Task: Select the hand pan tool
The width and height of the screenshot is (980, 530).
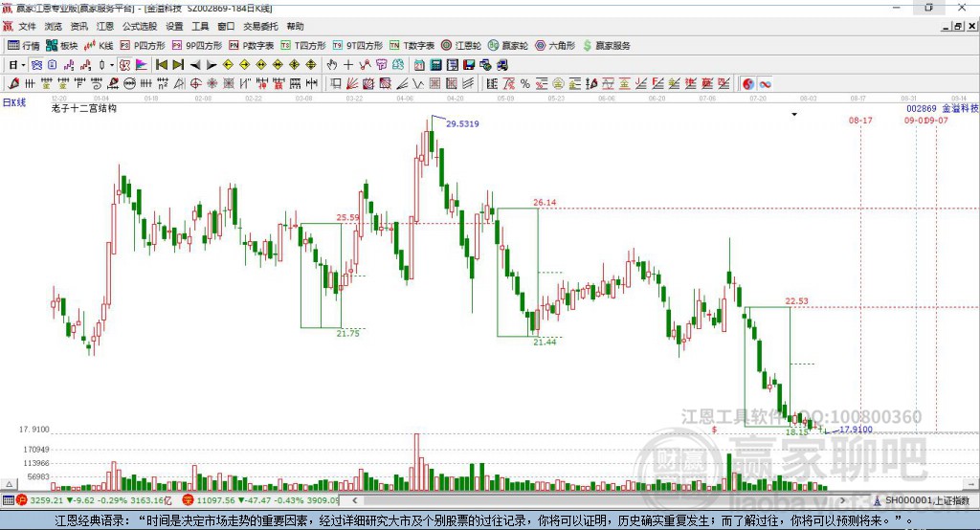Action: click(x=331, y=65)
